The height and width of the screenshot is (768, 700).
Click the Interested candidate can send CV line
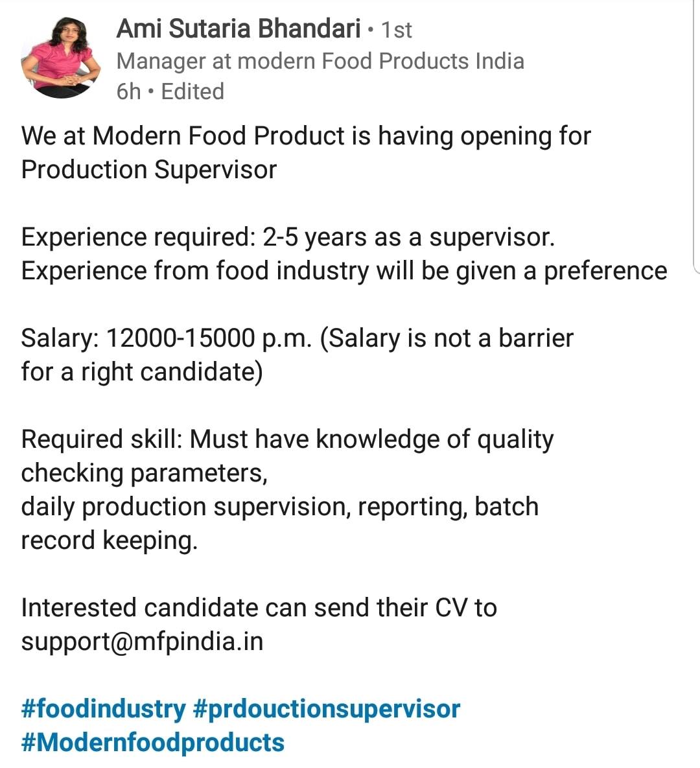click(x=259, y=608)
